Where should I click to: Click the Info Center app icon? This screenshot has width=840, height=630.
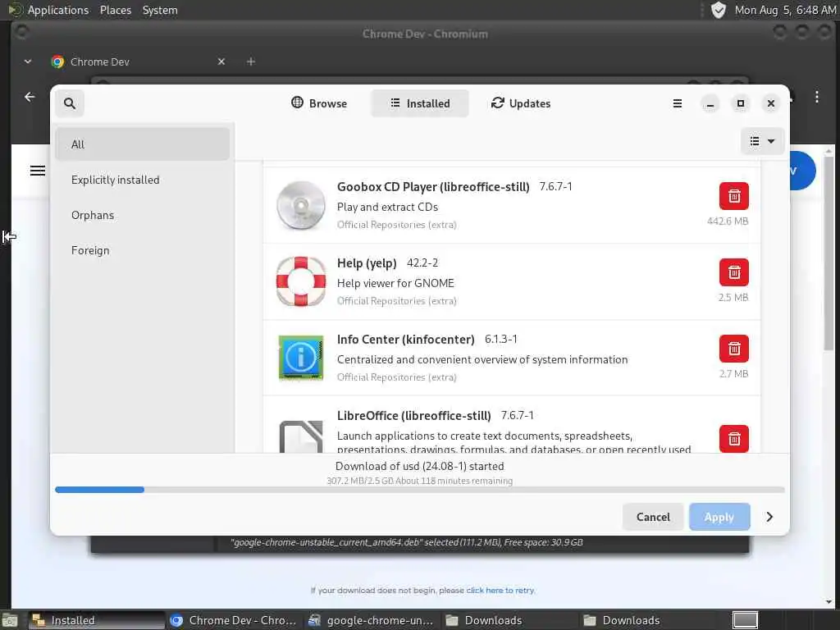[300, 358]
